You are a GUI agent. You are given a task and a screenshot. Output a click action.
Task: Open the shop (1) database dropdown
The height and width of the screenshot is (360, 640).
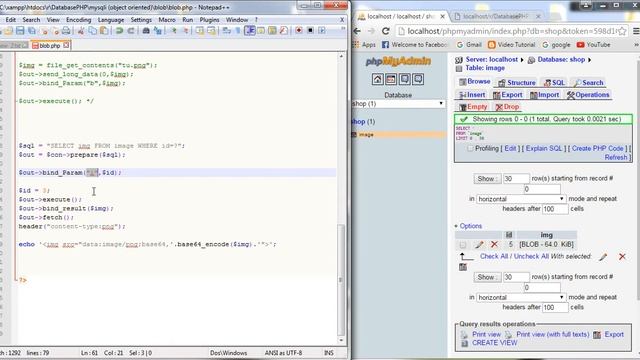point(398,104)
